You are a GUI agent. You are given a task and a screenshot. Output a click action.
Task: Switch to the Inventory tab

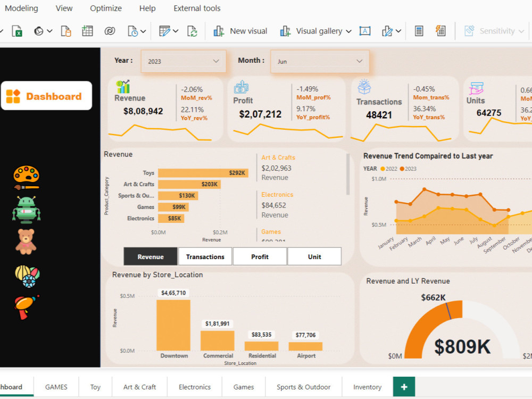366,387
